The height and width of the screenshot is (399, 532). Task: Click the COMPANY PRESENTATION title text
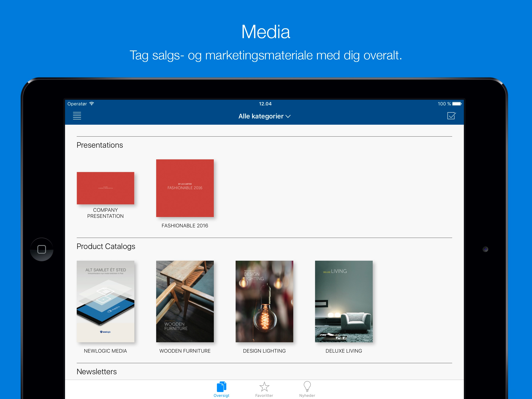(x=105, y=213)
